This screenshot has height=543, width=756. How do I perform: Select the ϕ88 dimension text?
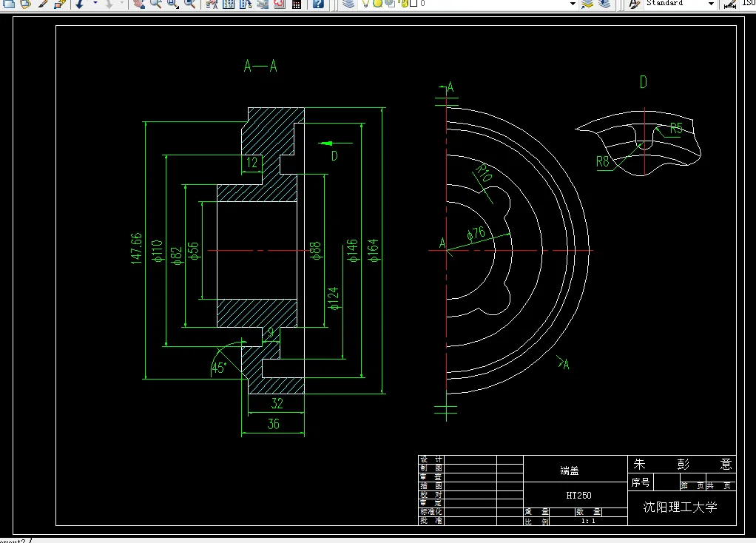315,252
